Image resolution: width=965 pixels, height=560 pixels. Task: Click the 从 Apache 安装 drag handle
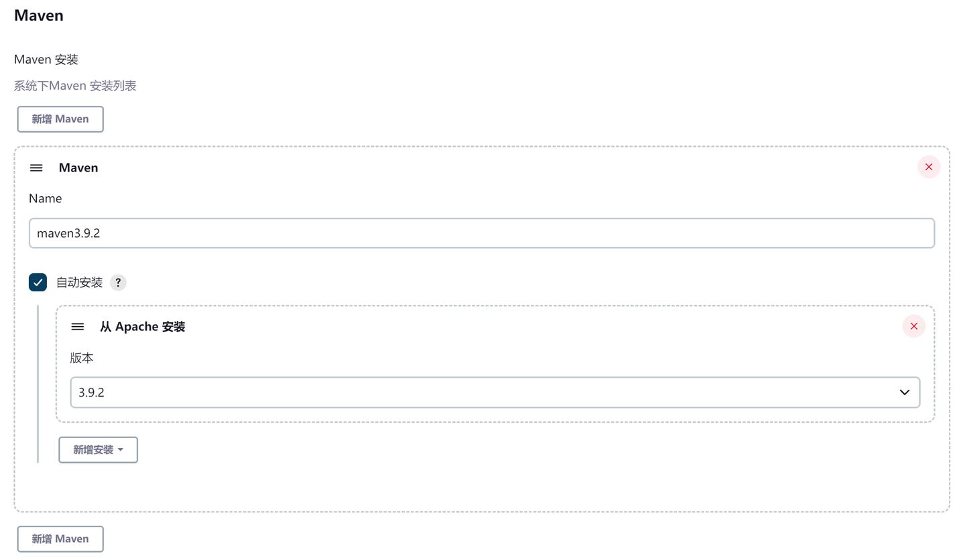78,327
